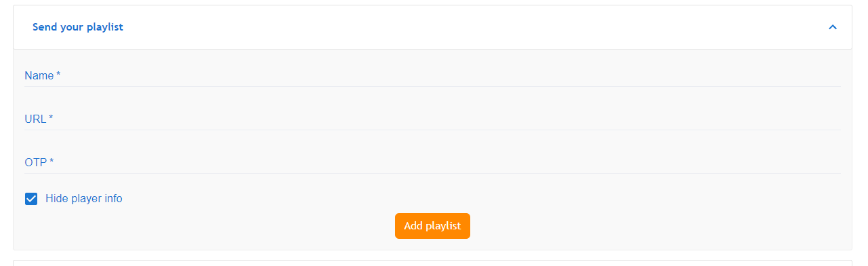The width and height of the screenshot is (868, 266).
Task: Click the orange Add playlist button
Action: tap(432, 226)
